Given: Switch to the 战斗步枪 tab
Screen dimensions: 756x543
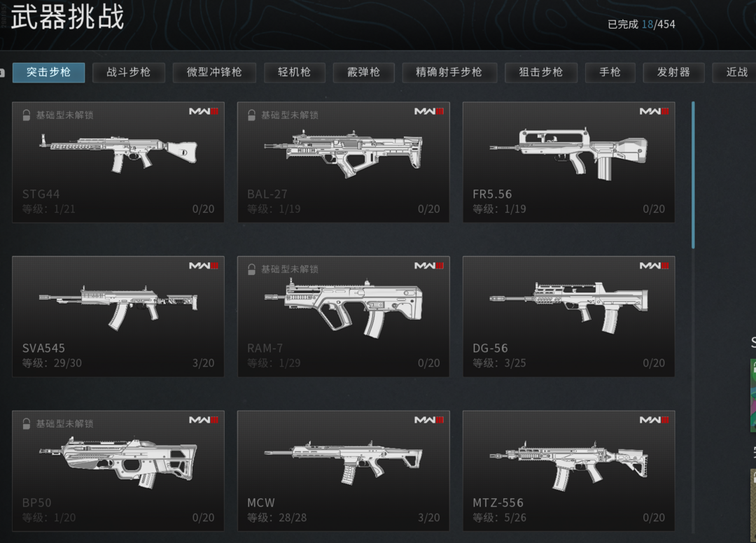Looking at the screenshot, I should (129, 72).
